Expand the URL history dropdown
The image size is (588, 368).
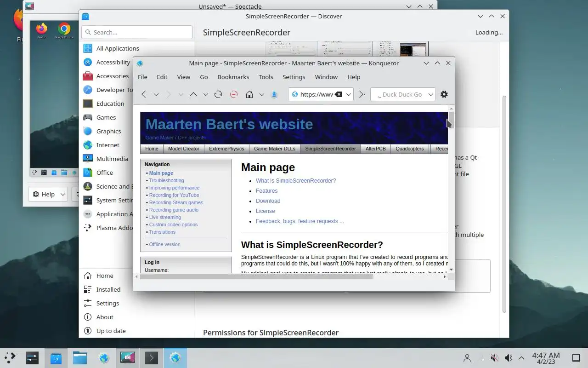(x=349, y=94)
